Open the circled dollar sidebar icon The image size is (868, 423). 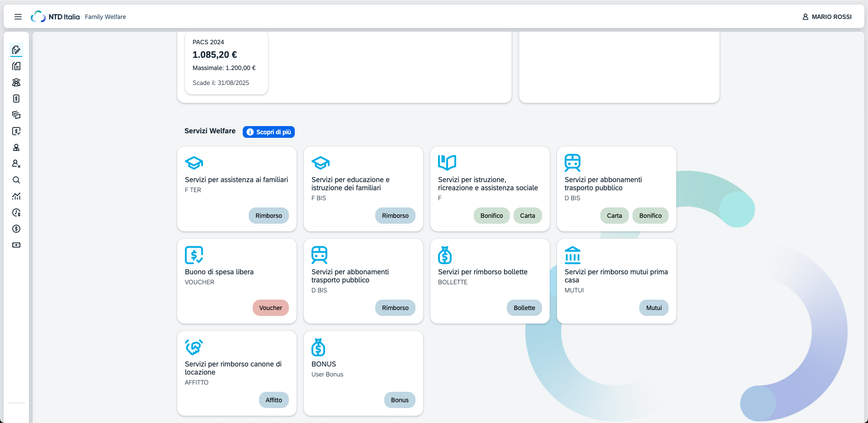16,229
